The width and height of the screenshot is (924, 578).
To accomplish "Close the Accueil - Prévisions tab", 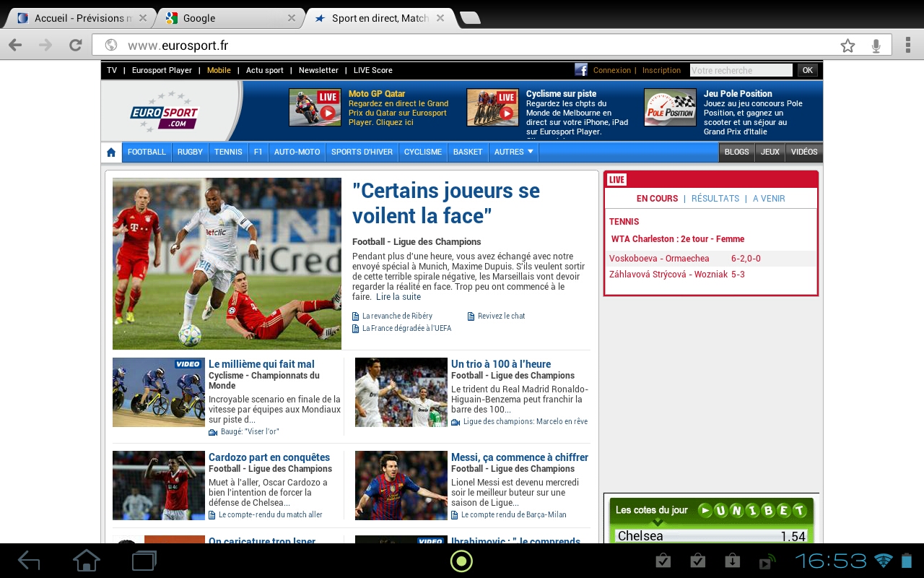I will pyautogui.click(x=143, y=18).
